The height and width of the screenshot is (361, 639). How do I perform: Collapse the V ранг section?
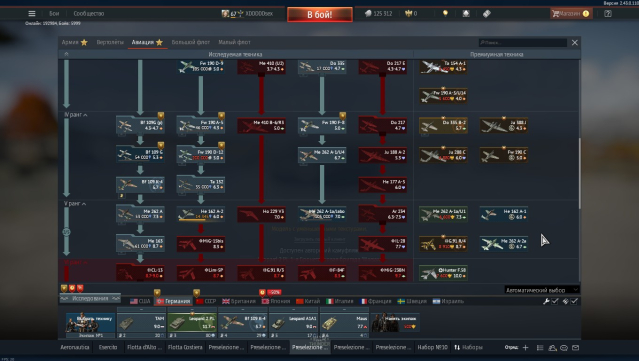pyautogui.click(x=75, y=203)
